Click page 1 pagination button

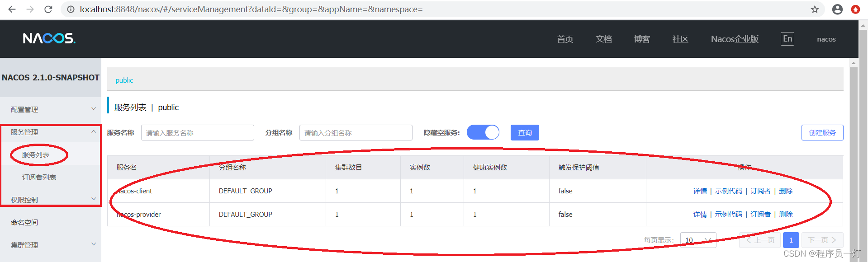tap(791, 240)
